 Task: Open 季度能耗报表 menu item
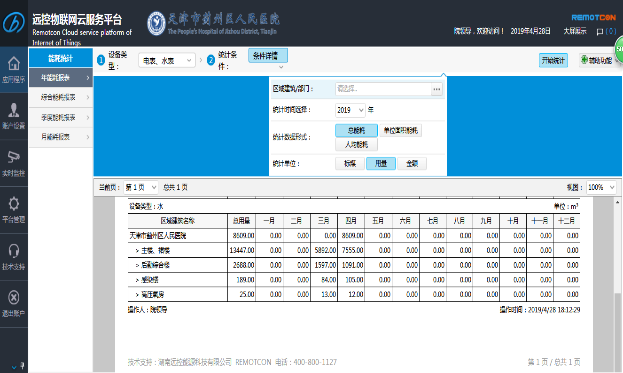61,118
